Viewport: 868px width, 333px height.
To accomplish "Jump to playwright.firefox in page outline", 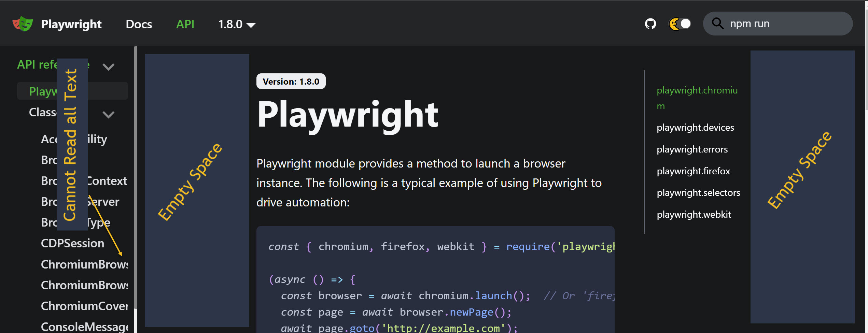I will tap(693, 171).
